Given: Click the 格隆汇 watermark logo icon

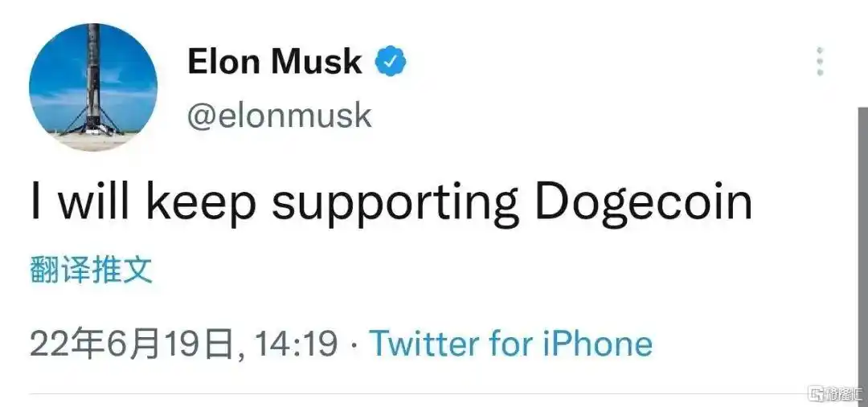Looking at the screenshot, I should [x=817, y=393].
